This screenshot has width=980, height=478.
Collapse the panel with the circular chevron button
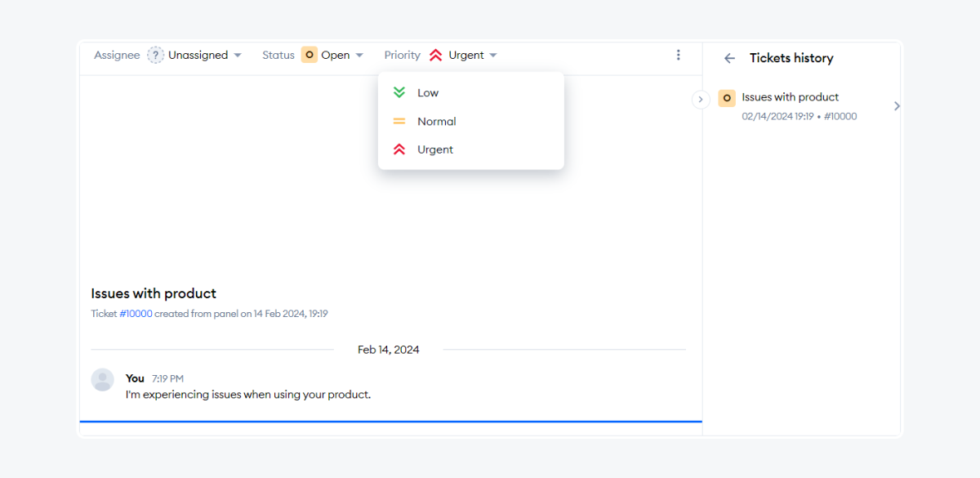[x=701, y=99]
